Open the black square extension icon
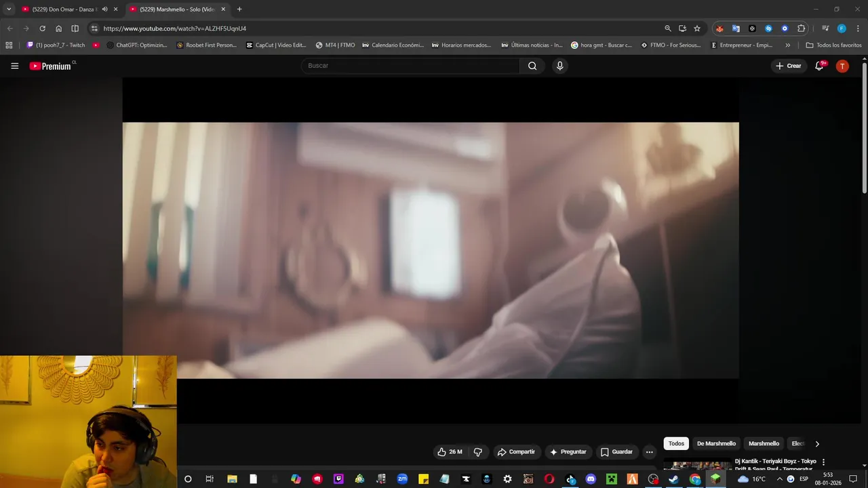The width and height of the screenshot is (868, 488). (752, 28)
